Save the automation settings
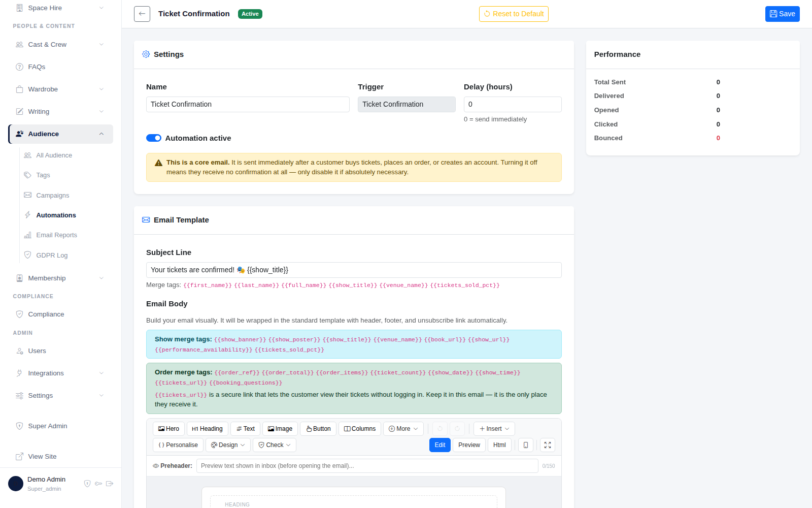 [x=783, y=14]
